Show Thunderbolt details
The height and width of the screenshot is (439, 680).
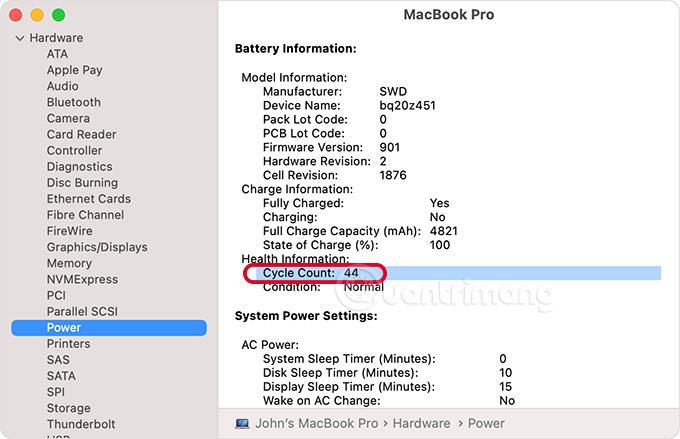point(81,424)
